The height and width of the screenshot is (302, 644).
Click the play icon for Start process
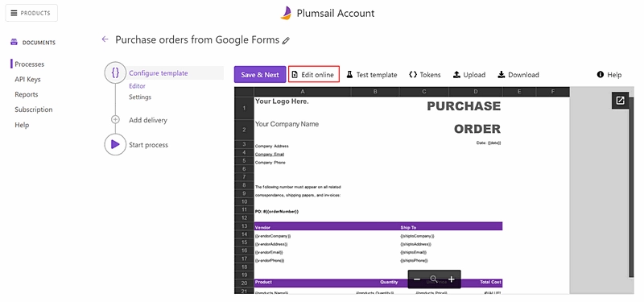click(115, 145)
